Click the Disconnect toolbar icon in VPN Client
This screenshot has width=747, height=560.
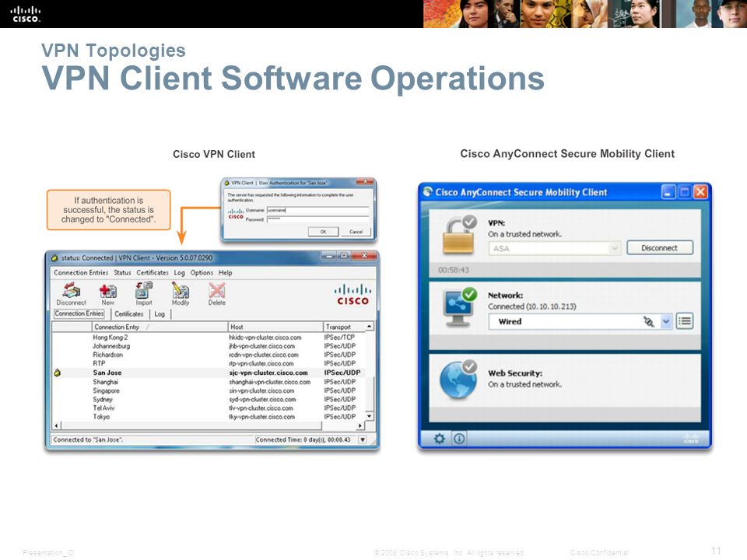coord(72,289)
